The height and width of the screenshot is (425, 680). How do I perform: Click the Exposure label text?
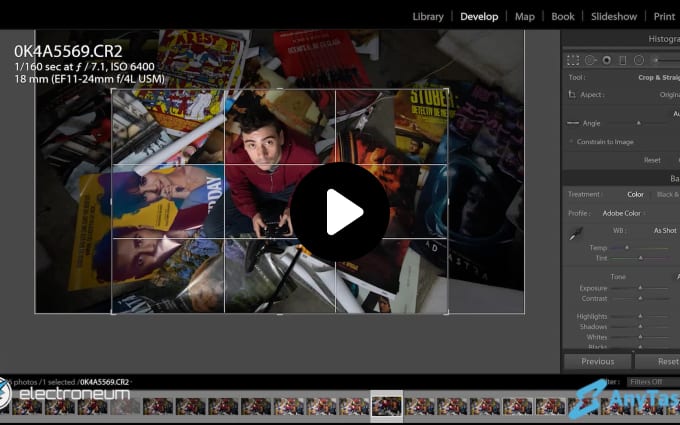pos(593,288)
